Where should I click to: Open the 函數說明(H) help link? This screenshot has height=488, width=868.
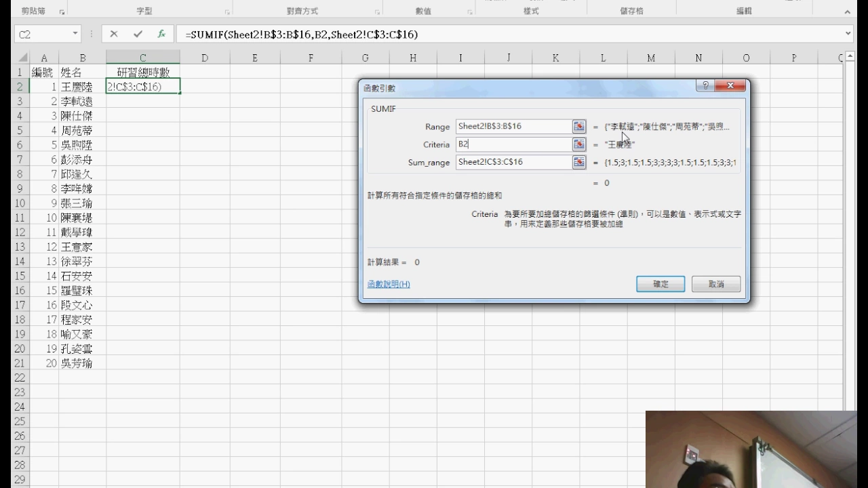(389, 284)
